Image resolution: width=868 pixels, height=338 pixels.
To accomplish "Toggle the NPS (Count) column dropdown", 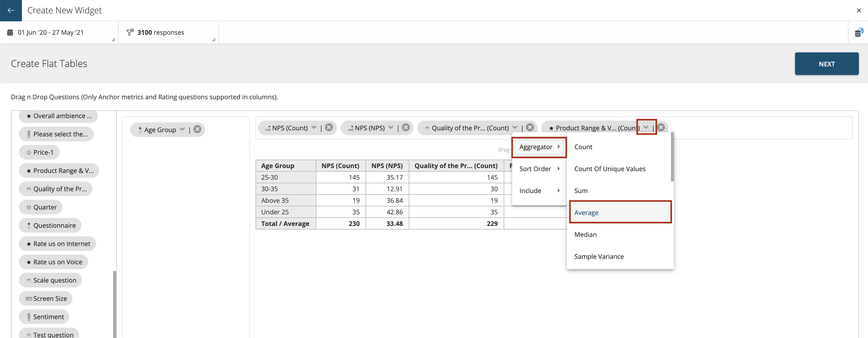I will coord(313,128).
